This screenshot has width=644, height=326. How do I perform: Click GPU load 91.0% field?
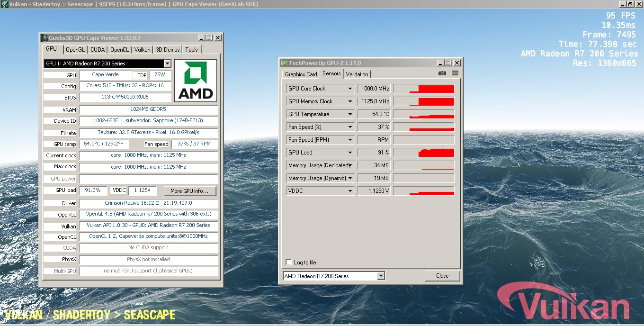click(93, 190)
